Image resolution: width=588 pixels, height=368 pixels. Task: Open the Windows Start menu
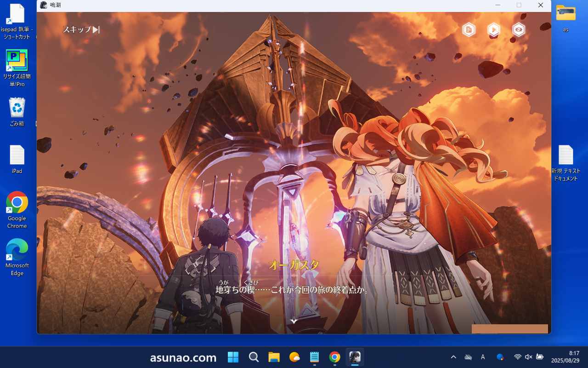tap(233, 357)
